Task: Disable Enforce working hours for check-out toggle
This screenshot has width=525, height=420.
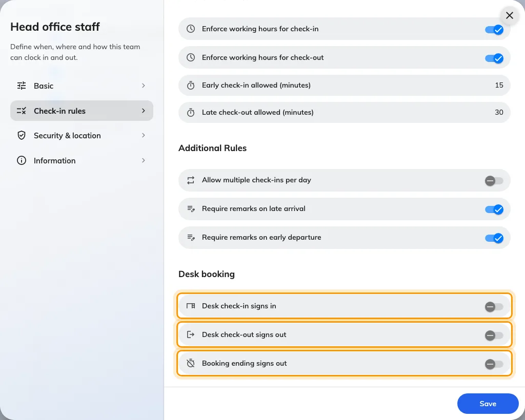Action: [x=494, y=58]
